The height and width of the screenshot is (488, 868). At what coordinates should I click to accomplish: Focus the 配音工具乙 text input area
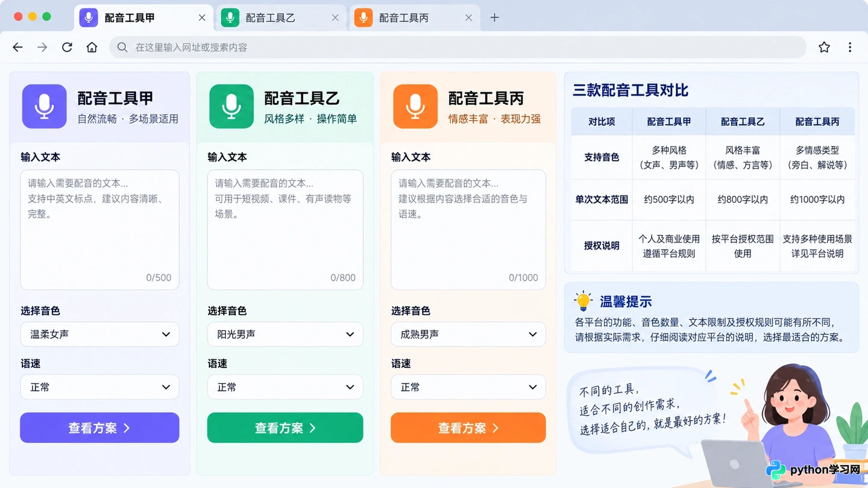[x=285, y=230]
